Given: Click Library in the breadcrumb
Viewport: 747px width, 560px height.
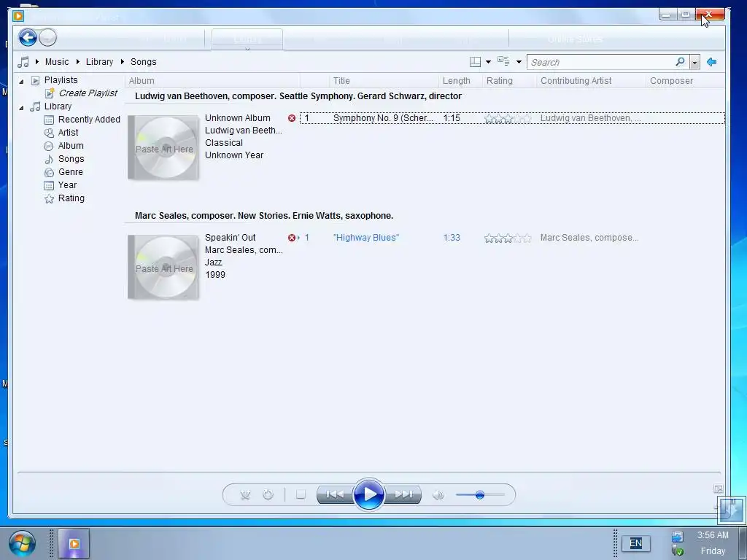Looking at the screenshot, I should [99, 62].
